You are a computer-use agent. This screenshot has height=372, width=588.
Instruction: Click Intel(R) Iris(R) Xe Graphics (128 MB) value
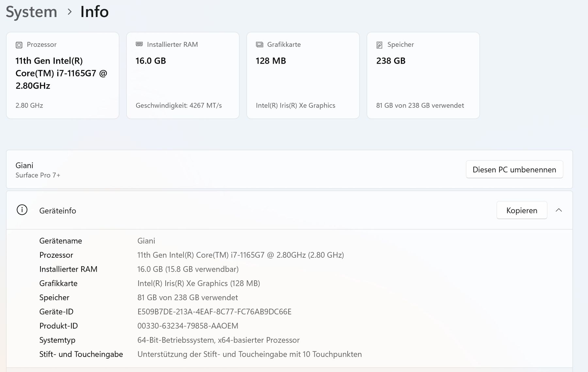pos(199,283)
